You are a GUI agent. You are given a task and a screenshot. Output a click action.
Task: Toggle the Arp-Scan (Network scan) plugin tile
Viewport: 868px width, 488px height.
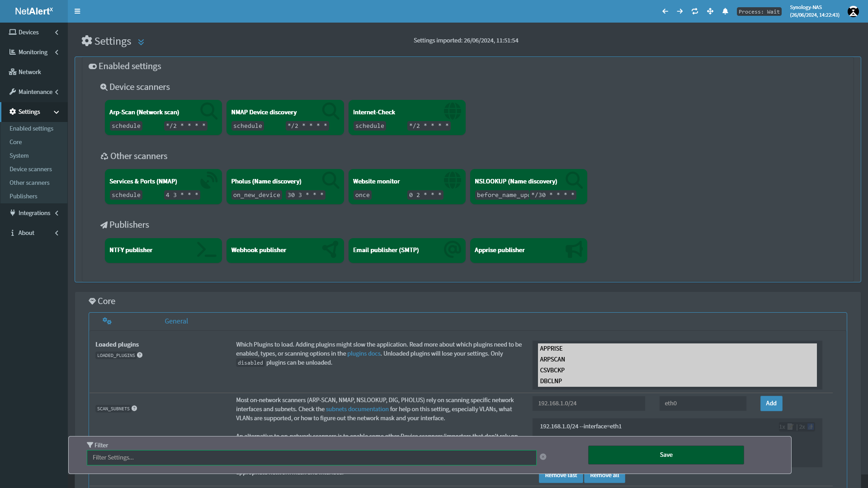point(163,117)
